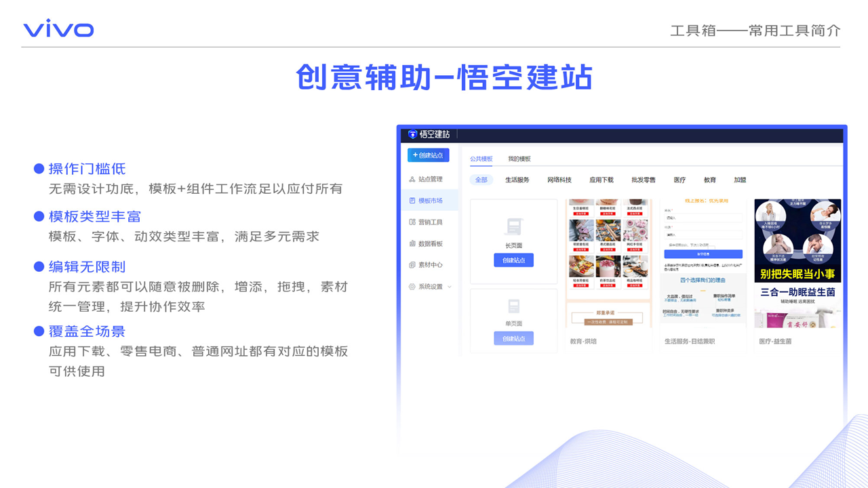This screenshot has width=868, height=488.
Task: Click 创建站点 under 长页面
Action: click(x=513, y=260)
